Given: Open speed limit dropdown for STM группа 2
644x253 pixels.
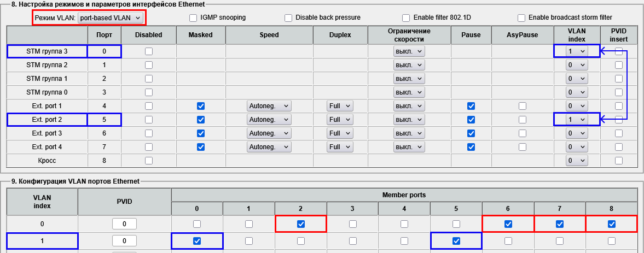Looking at the screenshot, I should click(x=409, y=65).
